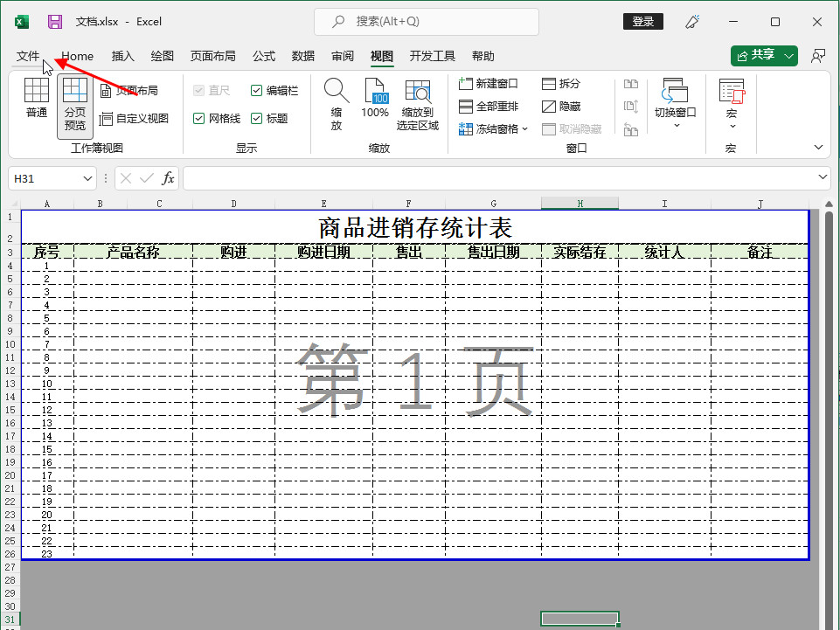Select Page Break Preview (分页预览)
This screenshot has width=840, height=630.
click(x=75, y=105)
